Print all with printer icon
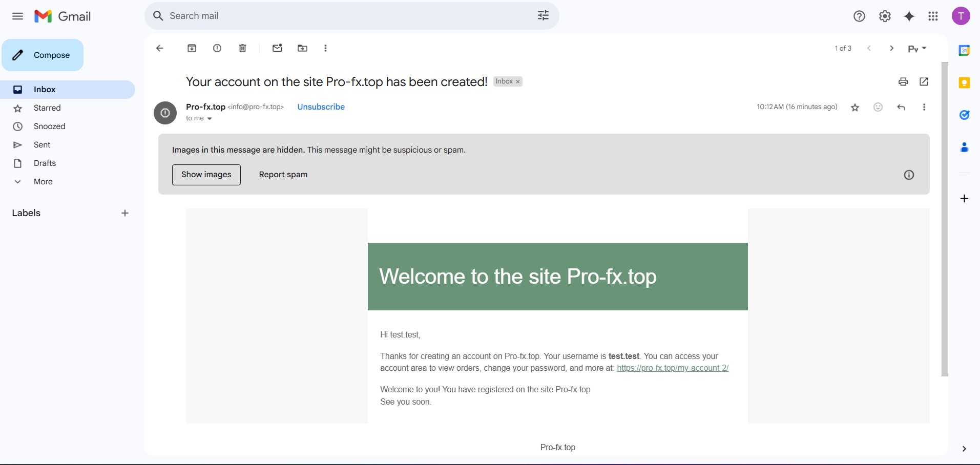This screenshot has height=465, width=980. 903,81
